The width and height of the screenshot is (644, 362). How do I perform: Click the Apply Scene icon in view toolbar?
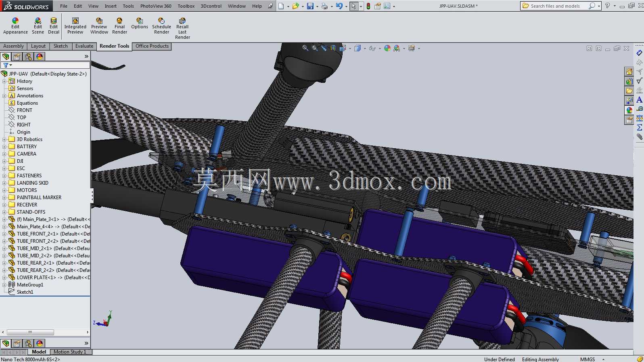point(397,48)
